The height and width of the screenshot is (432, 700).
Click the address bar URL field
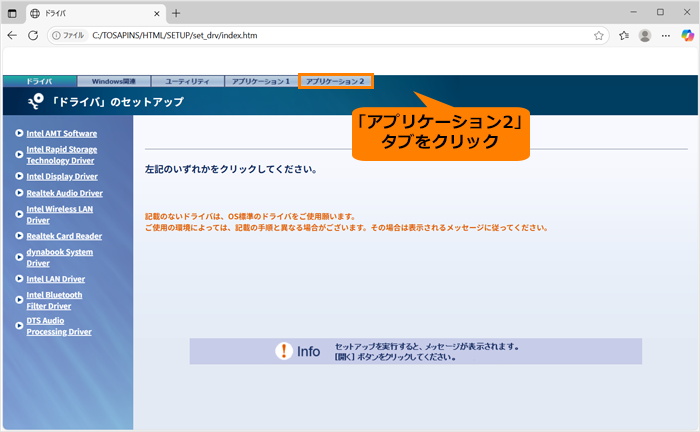click(330, 35)
